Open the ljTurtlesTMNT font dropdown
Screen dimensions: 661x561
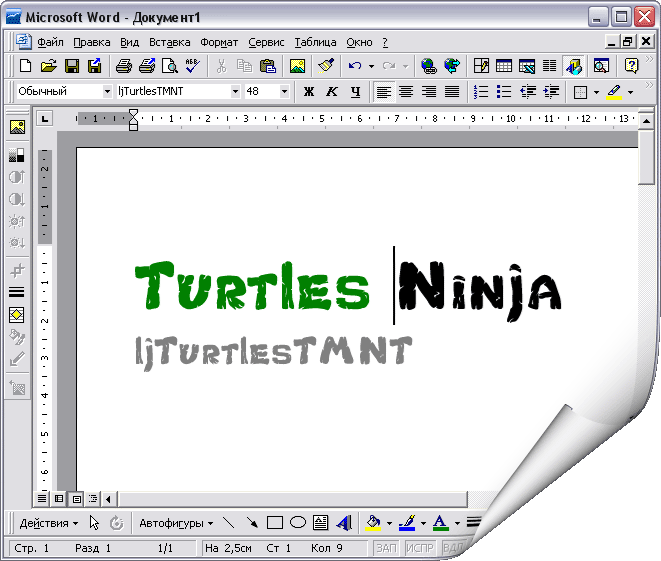click(235, 91)
